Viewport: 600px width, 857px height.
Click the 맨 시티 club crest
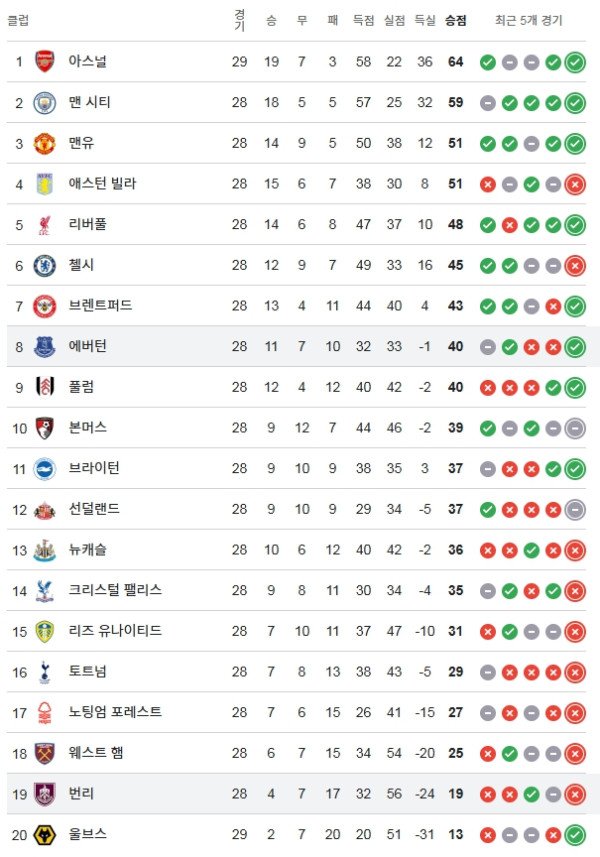pos(44,102)
